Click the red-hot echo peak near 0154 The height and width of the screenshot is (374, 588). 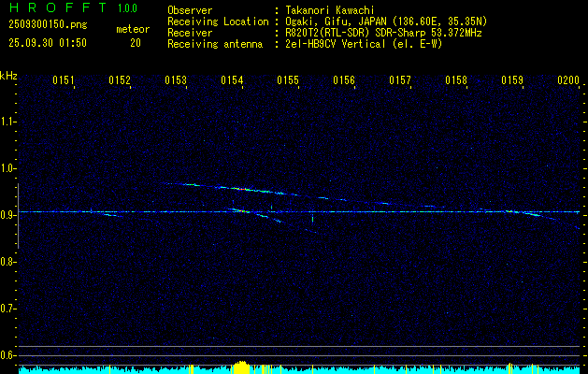243,190
